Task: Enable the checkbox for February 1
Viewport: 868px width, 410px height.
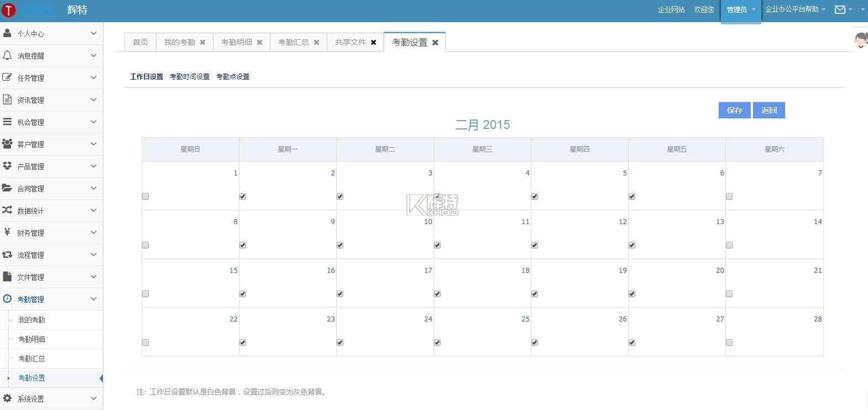Action: (145, 196)
